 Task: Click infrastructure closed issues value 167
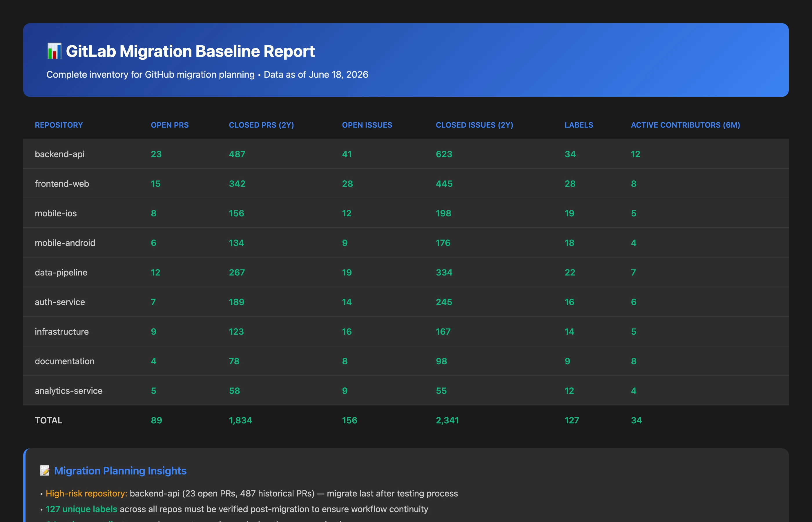click(443, 331)
